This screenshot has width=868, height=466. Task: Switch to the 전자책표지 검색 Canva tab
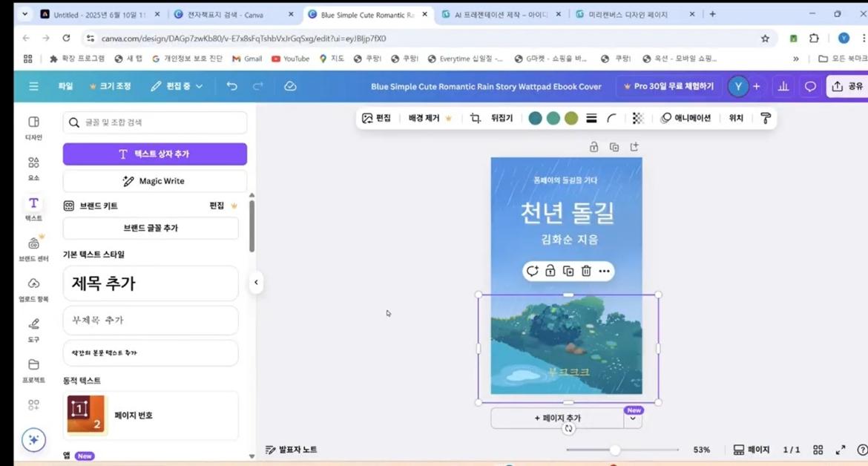[228, 14]
